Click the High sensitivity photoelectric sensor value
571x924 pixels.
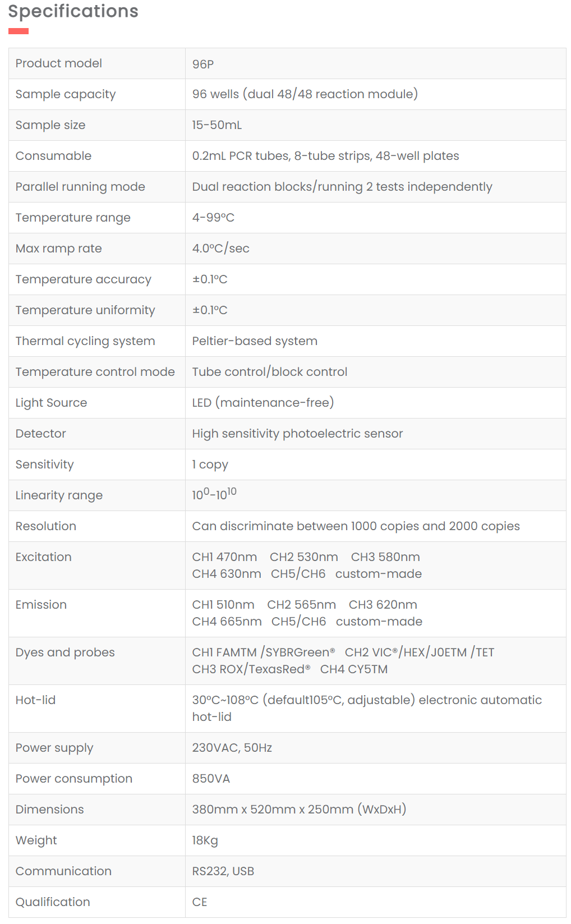pyautogui.click(x=297, y=434)
